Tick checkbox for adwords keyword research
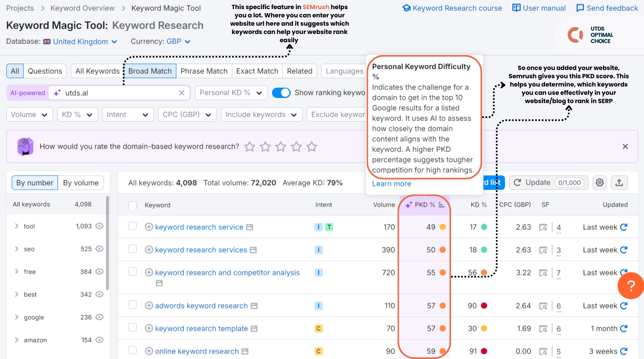The image size is (644, 359). [132, 305]
